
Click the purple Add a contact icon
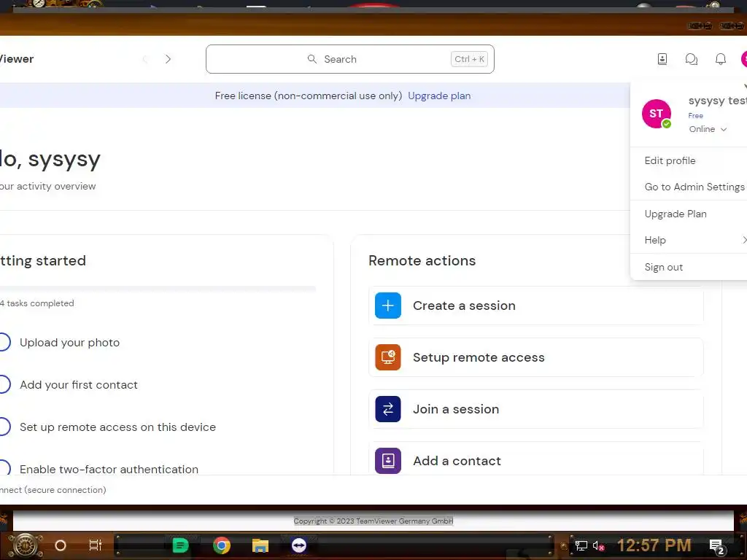(x=388, y=461)
